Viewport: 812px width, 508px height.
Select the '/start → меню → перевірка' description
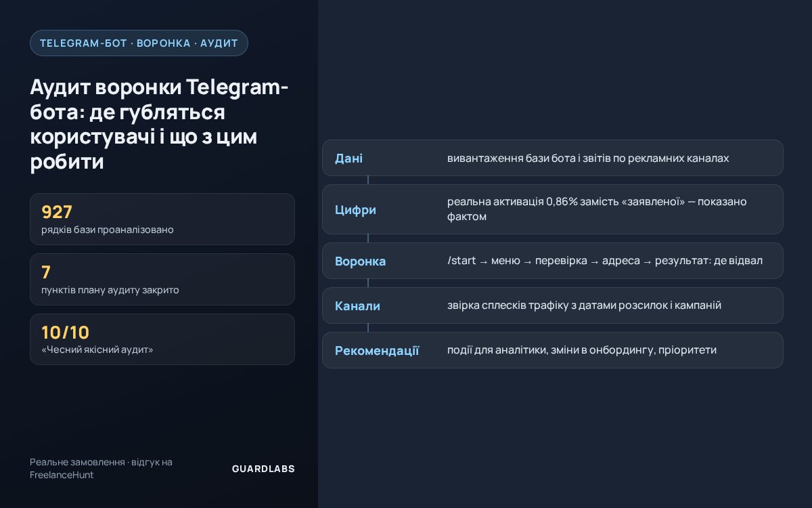605,261
